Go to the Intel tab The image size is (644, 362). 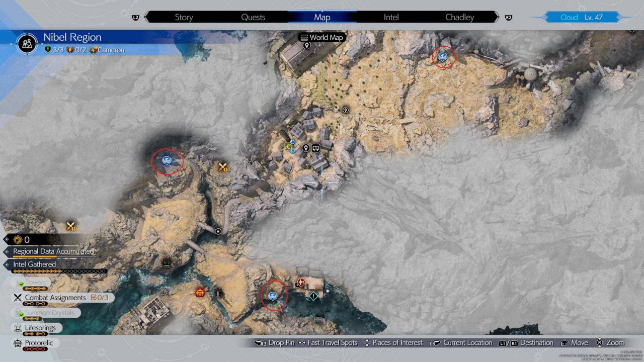point(391,17)
